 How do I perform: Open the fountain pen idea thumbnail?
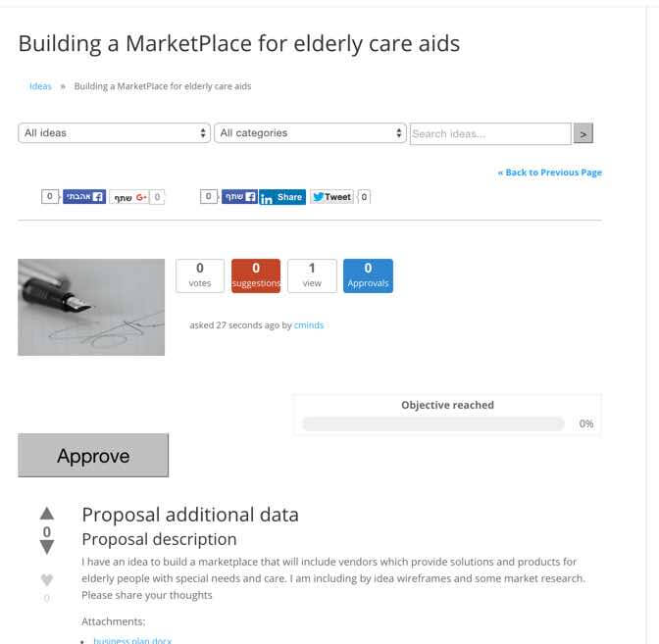91,306
